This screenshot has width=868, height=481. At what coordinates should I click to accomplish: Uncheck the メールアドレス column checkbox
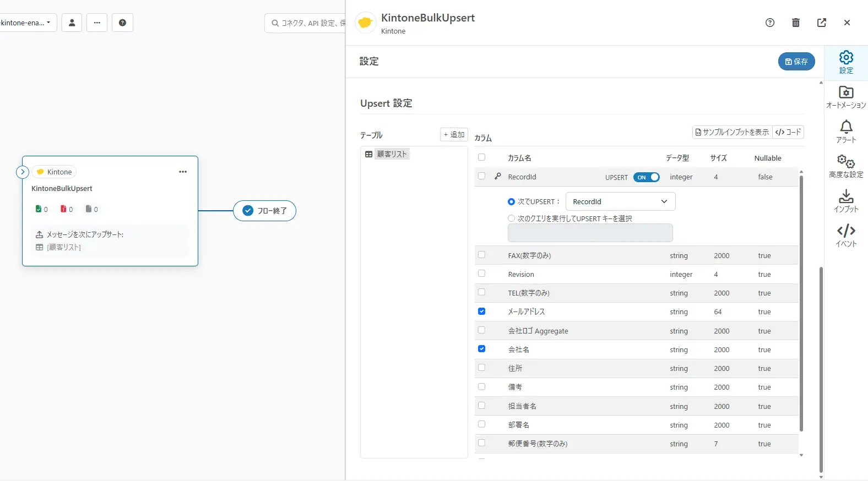point(482,311)
